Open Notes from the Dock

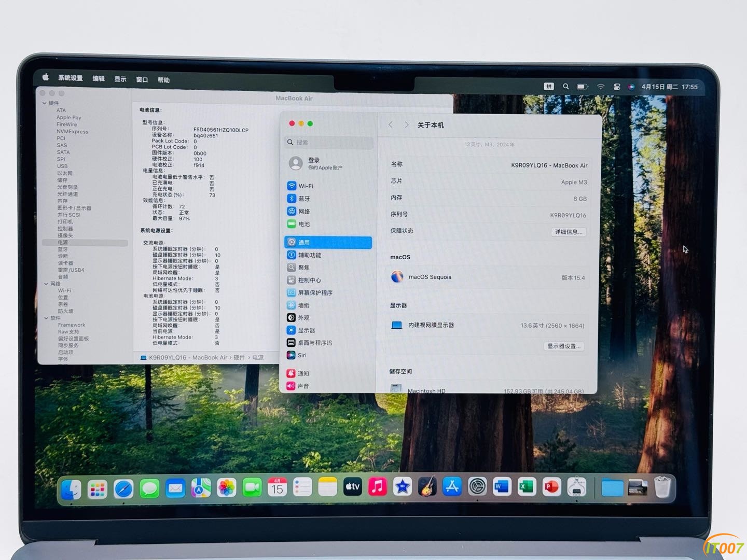click(328, 487)
